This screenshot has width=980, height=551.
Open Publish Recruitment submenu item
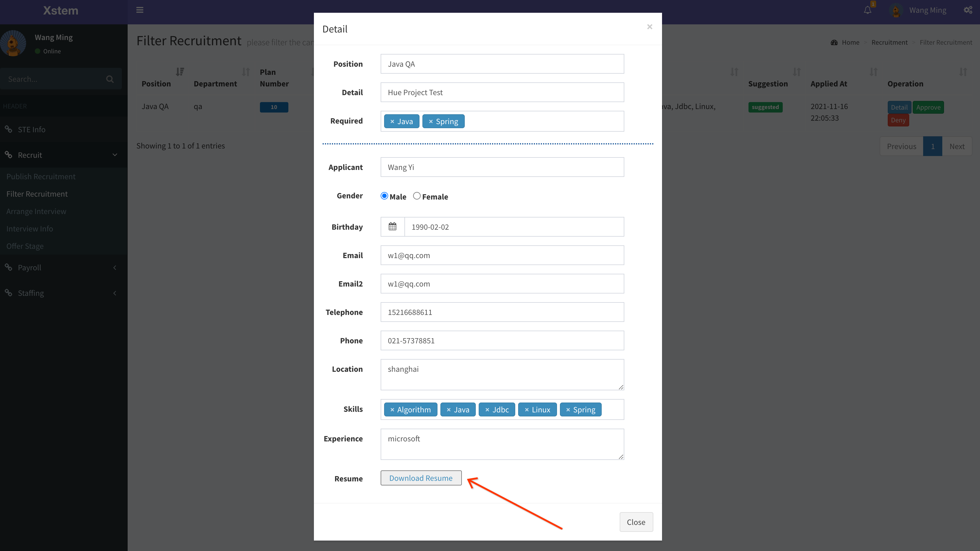point(41,176)
